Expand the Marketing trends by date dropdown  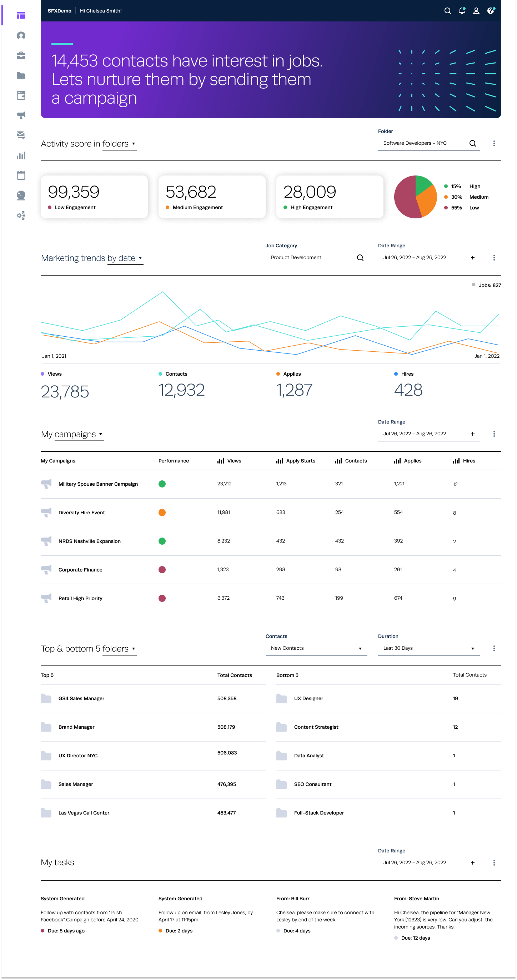[x=140, y=258]
